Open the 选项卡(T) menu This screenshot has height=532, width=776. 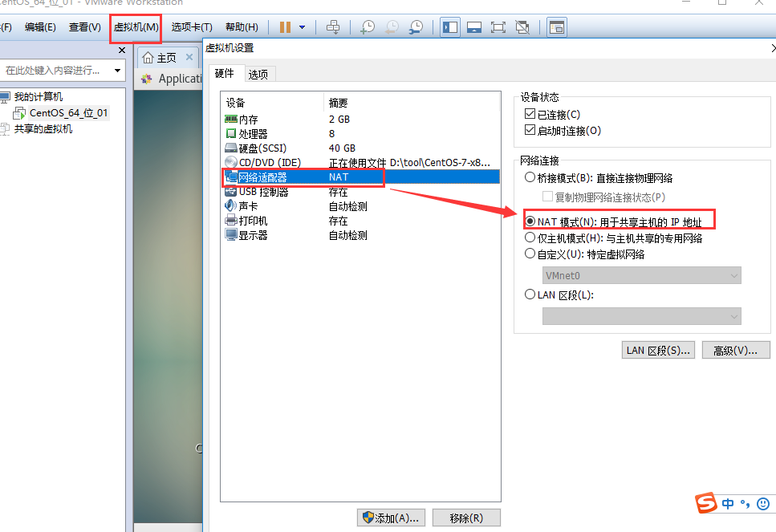coord(192,27)
